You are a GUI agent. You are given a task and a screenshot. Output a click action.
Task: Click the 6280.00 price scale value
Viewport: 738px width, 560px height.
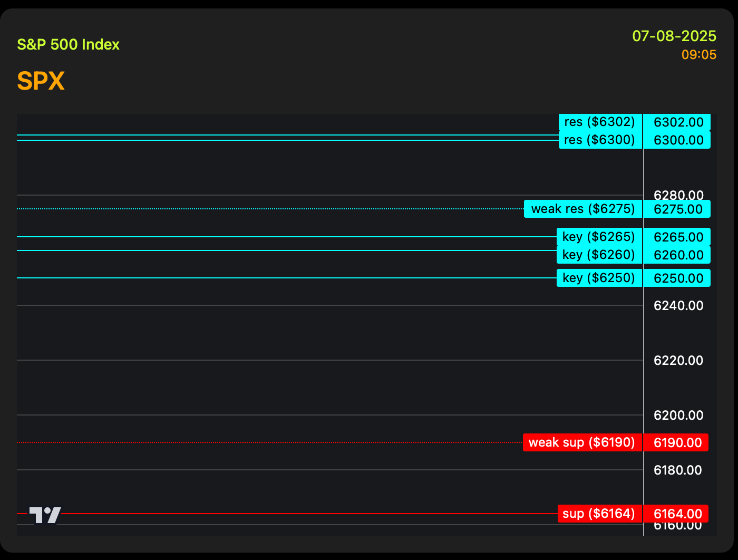click(678, 195)
